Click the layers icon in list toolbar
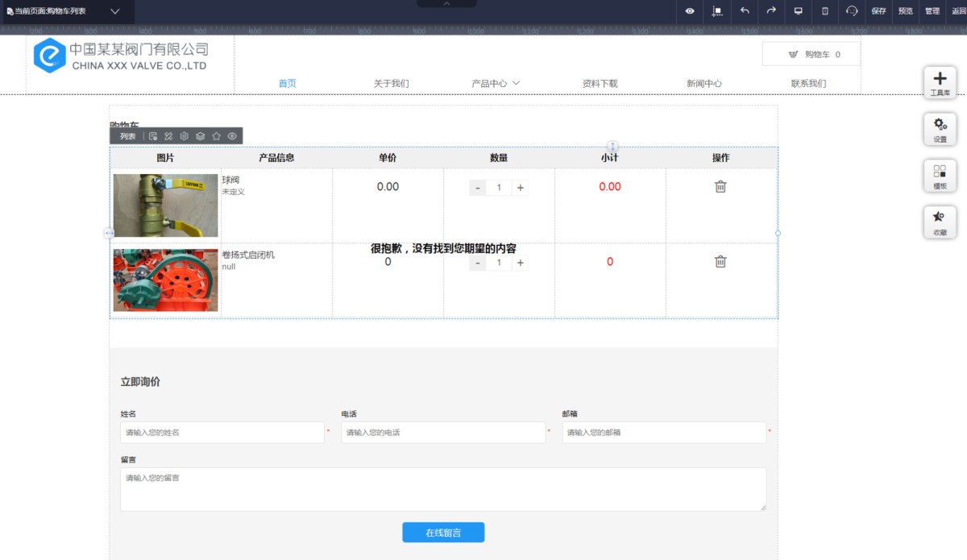967x560 pixels. click(201, 136)
